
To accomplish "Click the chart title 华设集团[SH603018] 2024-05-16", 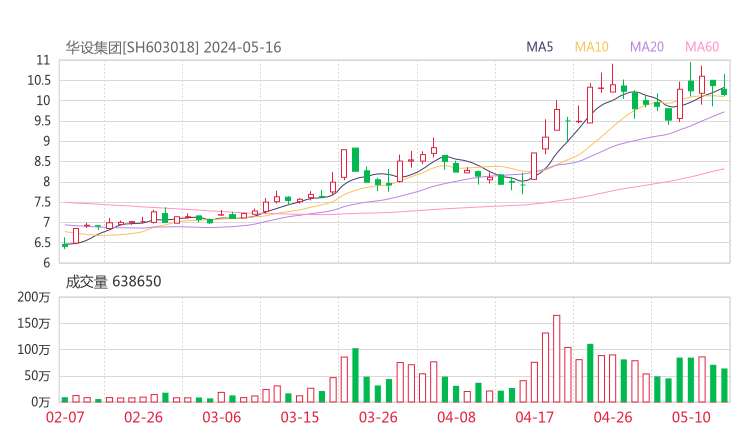I will [173, 47].
